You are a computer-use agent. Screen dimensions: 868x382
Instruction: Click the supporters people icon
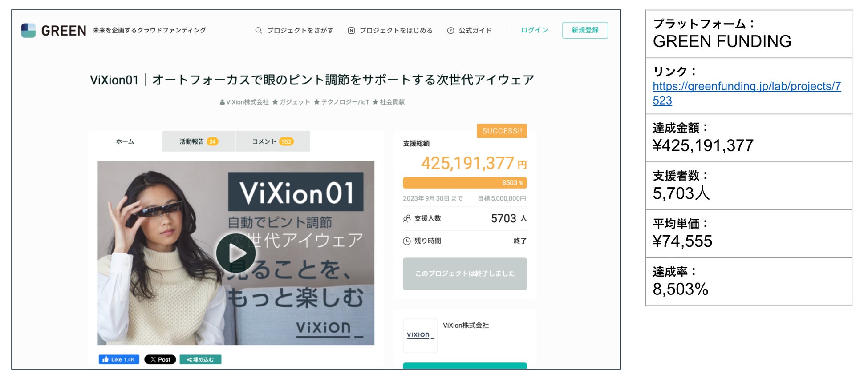pos(406,218)
